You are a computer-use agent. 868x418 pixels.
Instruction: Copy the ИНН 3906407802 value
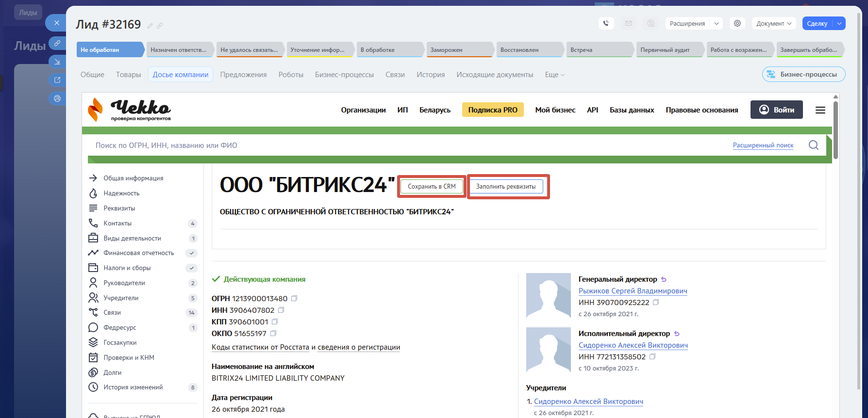tap(281, 310)
